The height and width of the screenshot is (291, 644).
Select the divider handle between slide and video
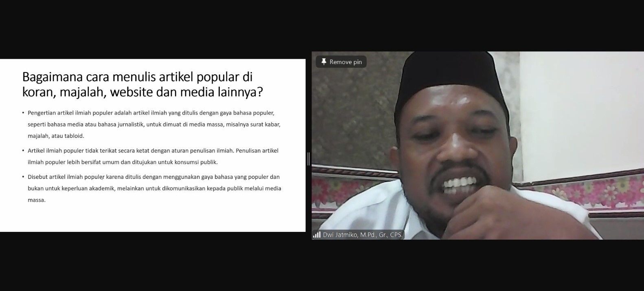[309, 158]
